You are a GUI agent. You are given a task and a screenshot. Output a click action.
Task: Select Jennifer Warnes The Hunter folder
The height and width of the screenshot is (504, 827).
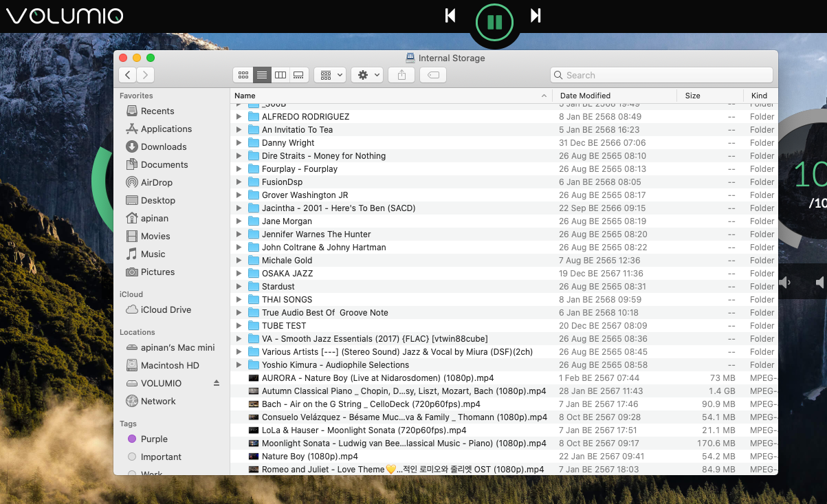pos(504,234)
